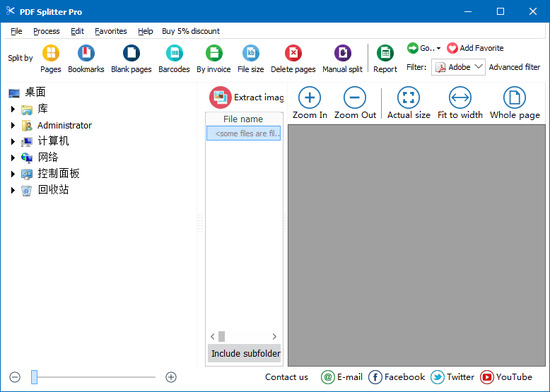This screenshot has height=392, width=550.
Task: Open Advanced filter settings
Action: [514, 67]
